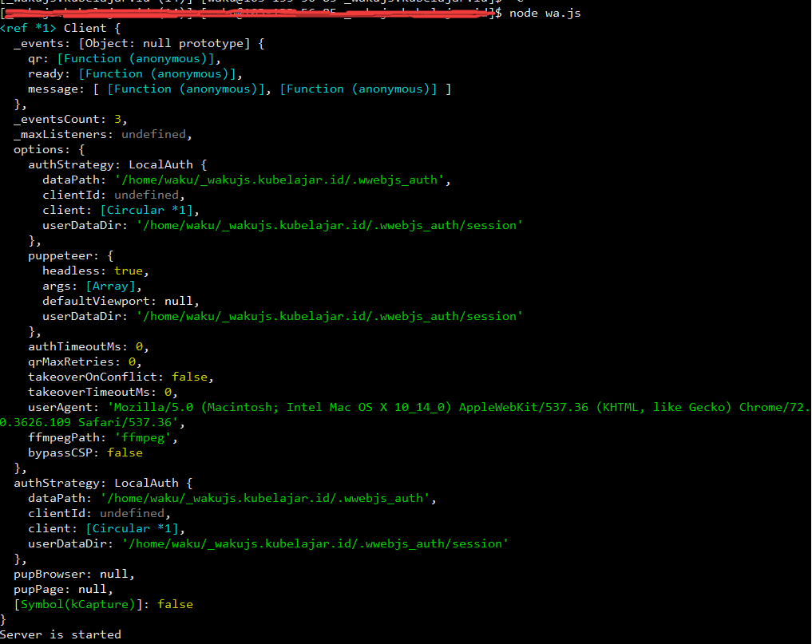Click the 'qrMaxRetries: 0' line
The image size is (812, 644).
[85, 362]
